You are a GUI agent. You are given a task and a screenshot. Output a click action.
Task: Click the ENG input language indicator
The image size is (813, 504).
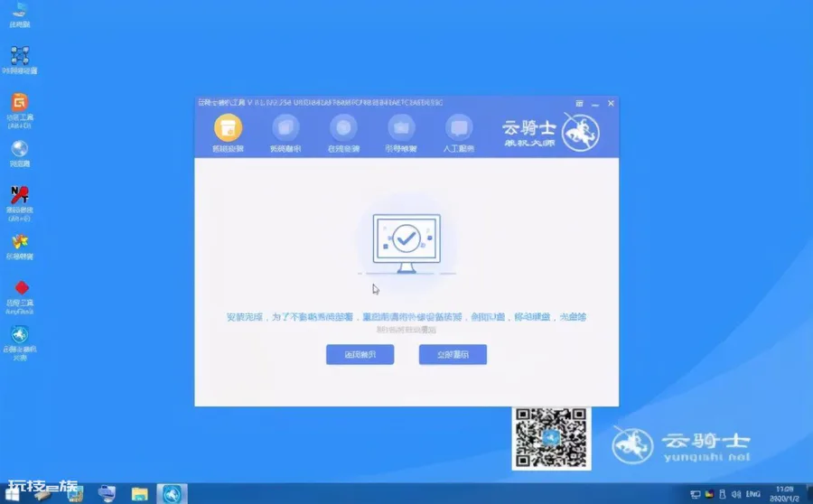752,494
